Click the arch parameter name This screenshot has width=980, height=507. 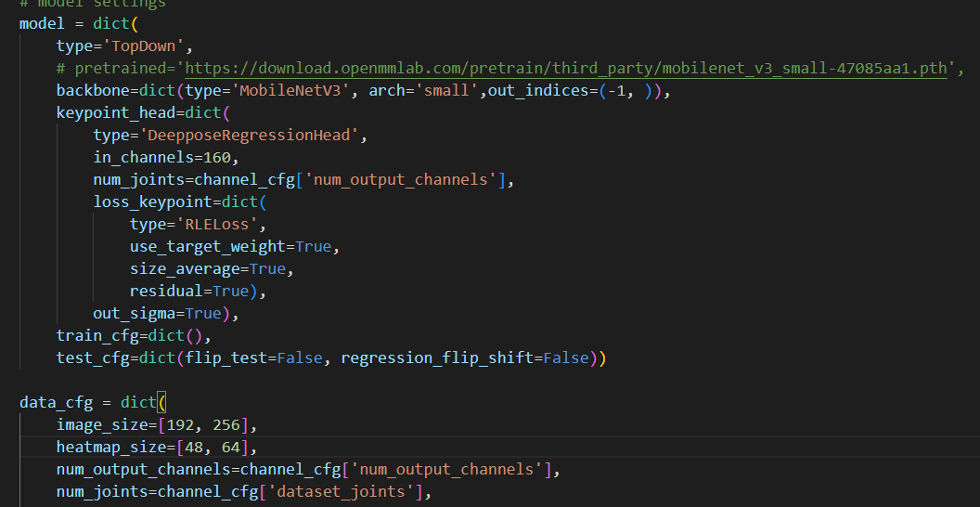pos(388,90)
